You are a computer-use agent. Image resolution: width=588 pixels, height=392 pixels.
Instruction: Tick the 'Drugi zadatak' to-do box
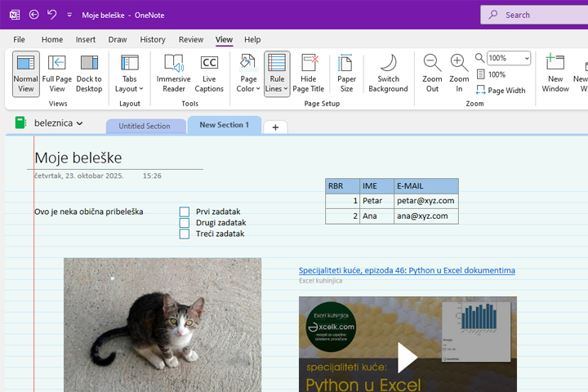pos(185,223)
